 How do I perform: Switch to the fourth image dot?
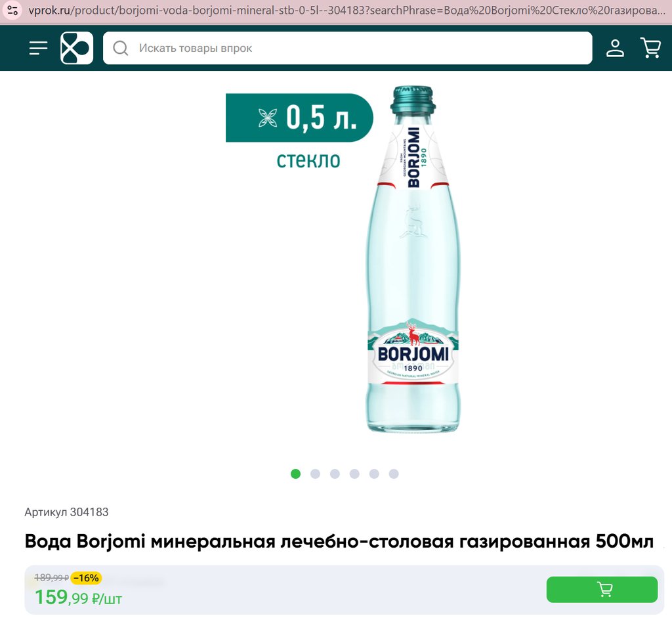[x=354, y=474]
